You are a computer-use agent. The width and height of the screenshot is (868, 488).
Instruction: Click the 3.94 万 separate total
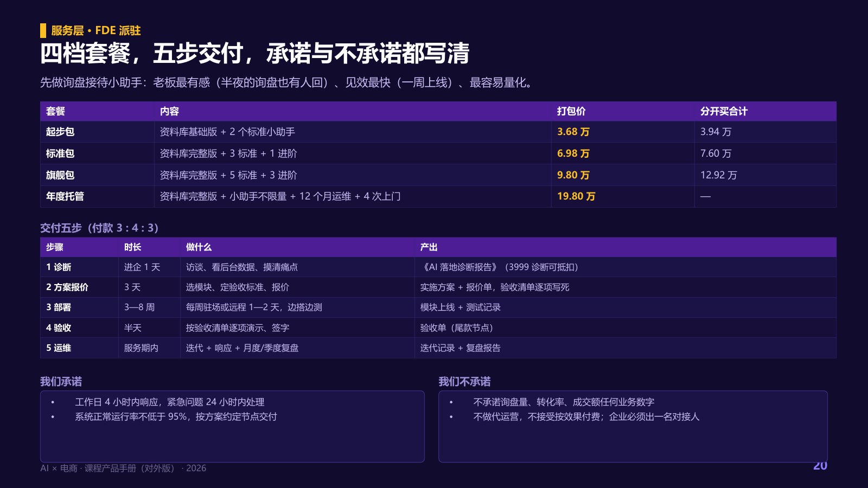point(716,132)
